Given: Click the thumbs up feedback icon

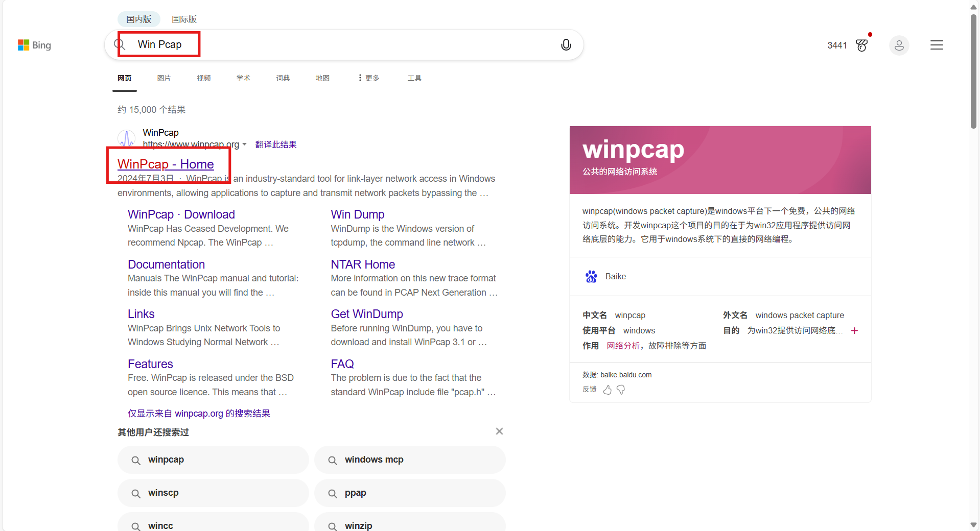Looking at the screenshot, I should 607,390.
